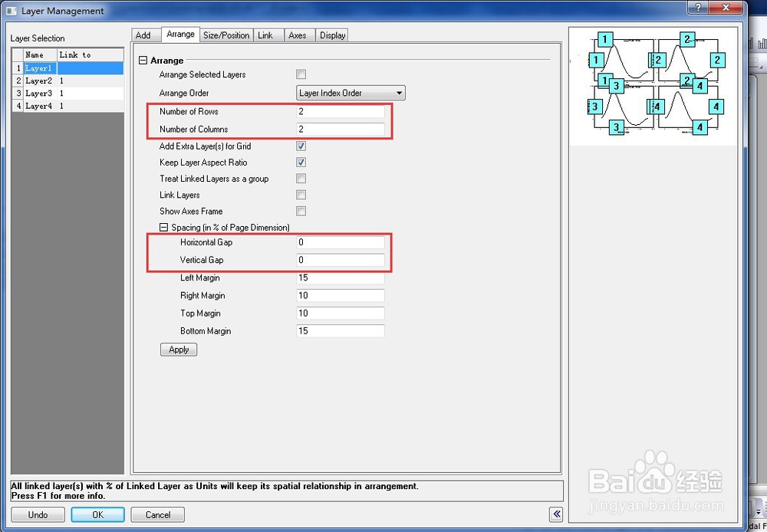Click the Left Margin field
767x532 pixels.
click(341, 277)
